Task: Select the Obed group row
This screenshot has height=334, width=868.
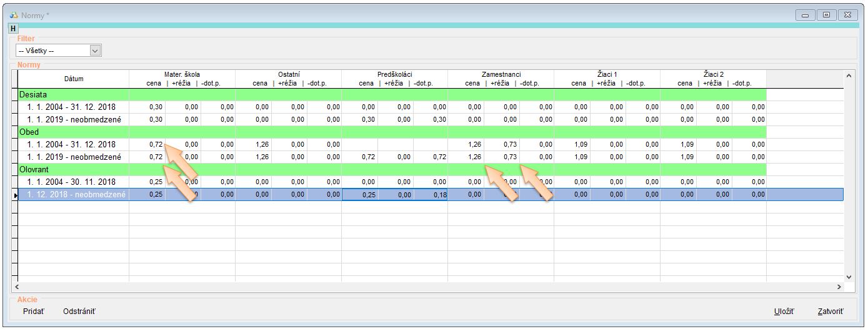Action: click(29, 132)
